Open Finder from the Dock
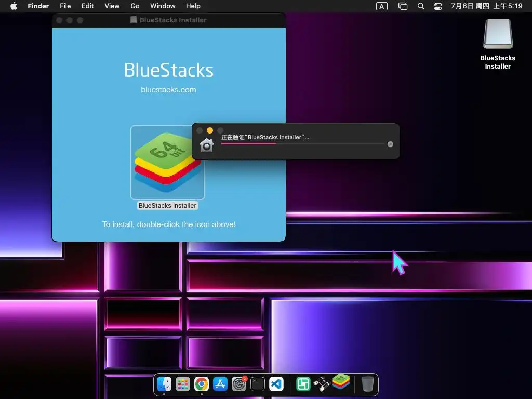 (164, 384)
